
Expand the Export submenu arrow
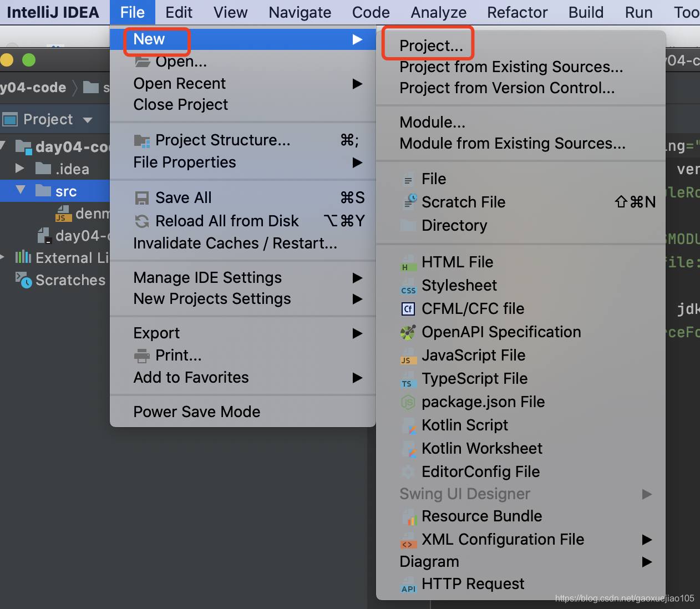pyautogui.click(x=357, y=333)
